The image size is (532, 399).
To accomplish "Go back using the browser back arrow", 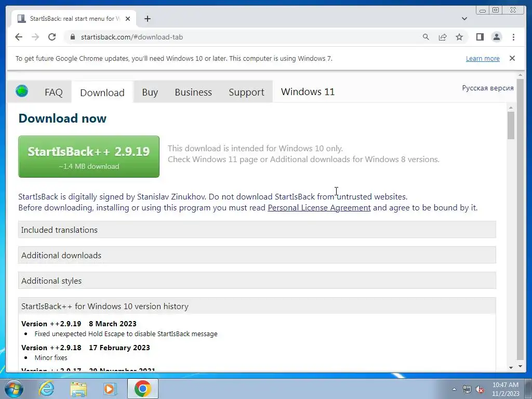I will coord(19,37).
